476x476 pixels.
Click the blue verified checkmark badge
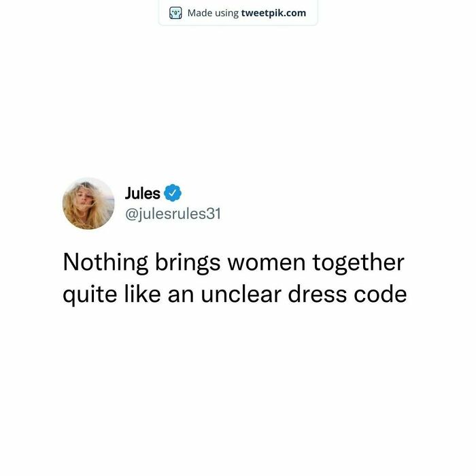pyautogui.click(x=173, y=192)
